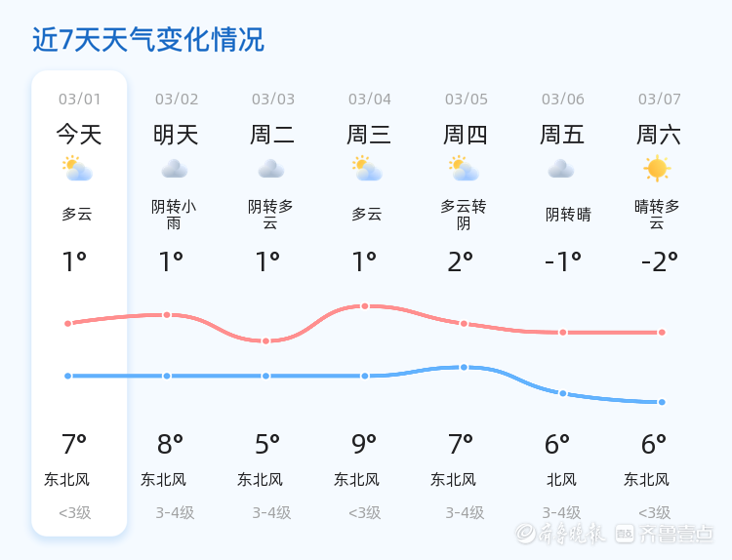732x560 pixels.
Task: Click the 阴转小雨 forecast text
Action: 174,215
